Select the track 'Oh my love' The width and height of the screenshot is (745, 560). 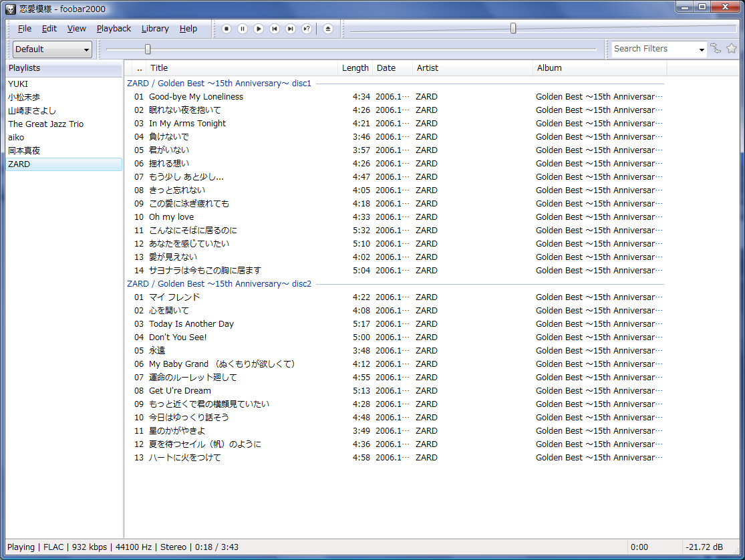[171, 217]
